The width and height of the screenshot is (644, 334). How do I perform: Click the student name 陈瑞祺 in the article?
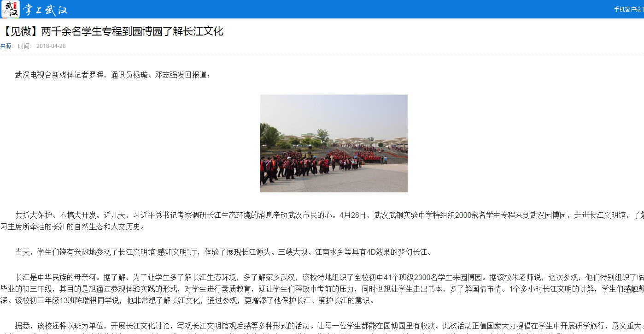coord(90,300)
